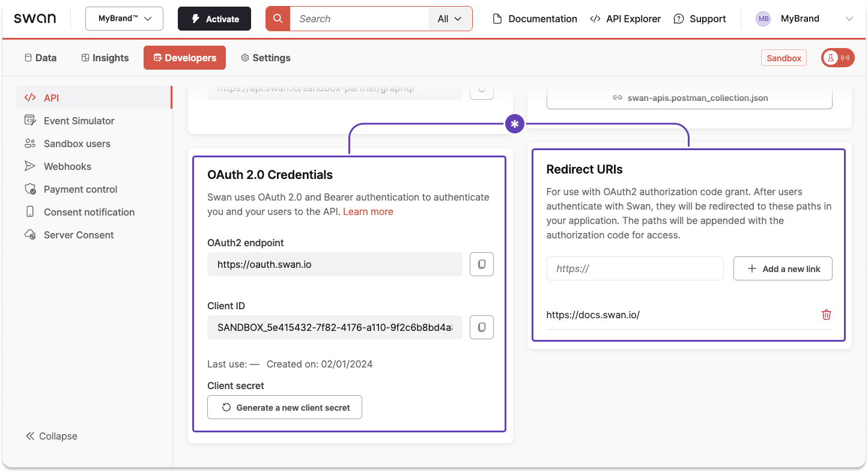Click the https:// redirect URI input field
Image resolution: width=868 pixels, height=472 pixels.
635,268
